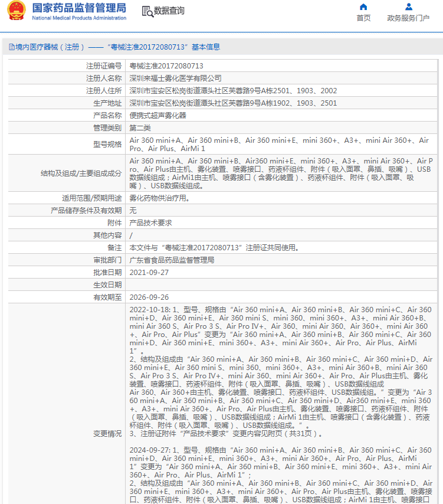
Task: Select registration number value 粤械注准20172080713
Action: click(x=166, y=66)
